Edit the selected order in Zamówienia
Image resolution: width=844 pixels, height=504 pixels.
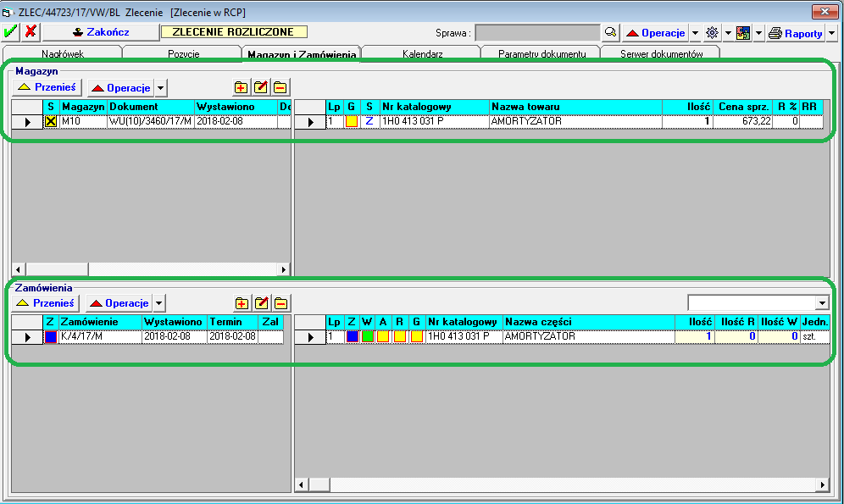click(261, 303)
